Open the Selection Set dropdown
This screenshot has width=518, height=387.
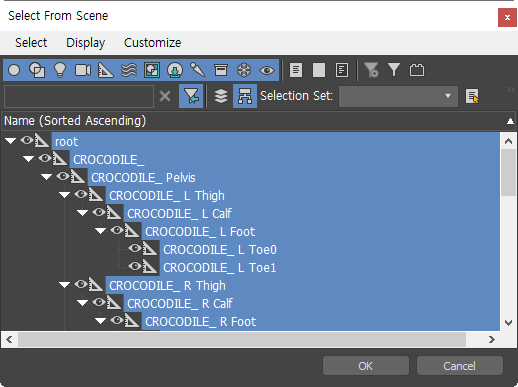click(x=398, y=96)
